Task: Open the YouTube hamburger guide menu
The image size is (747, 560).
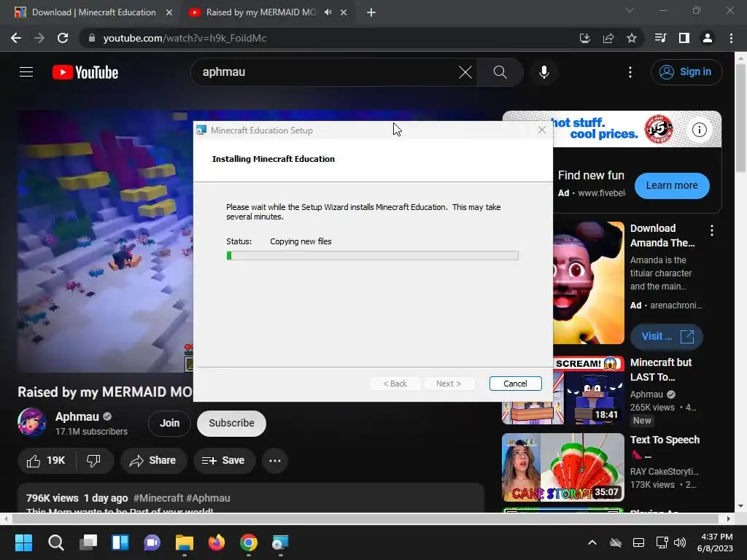Action: click(26, 72)
